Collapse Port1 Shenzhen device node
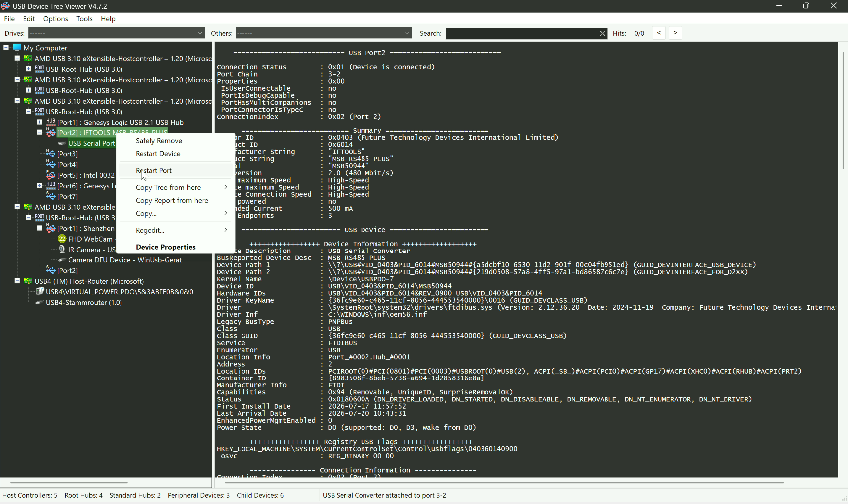 40,228
